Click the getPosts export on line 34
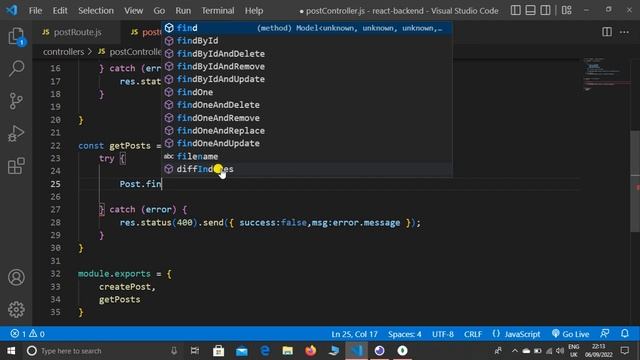Viewport: 640px width, 360px height. click(x=119, y=300)
